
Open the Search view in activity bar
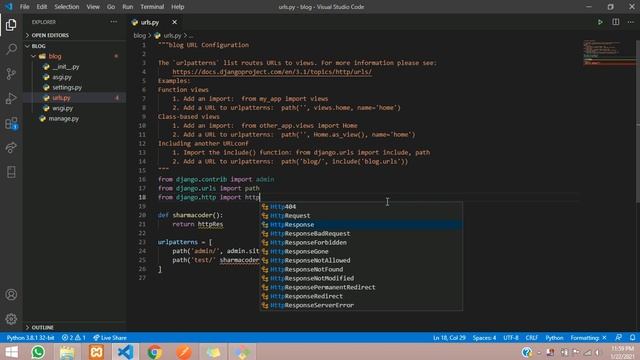tap(11, 49)
